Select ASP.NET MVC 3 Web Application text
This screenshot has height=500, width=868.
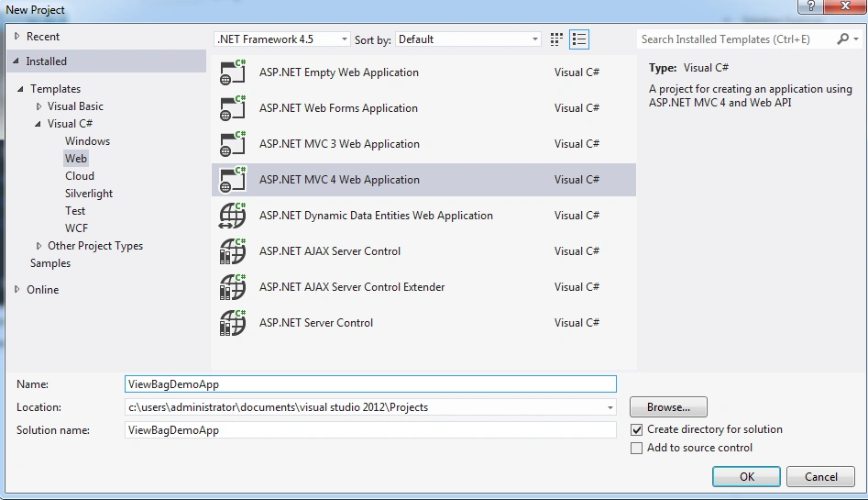pyautogui.click(x=339, y=143)
